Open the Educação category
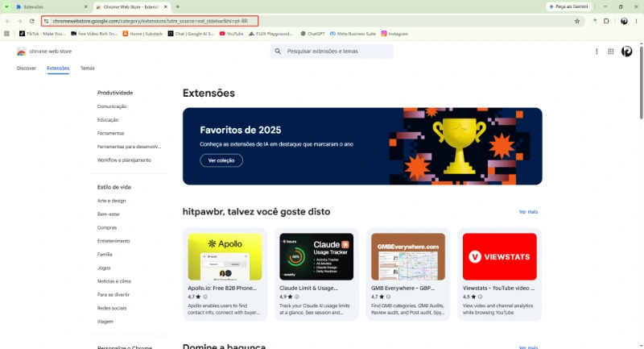 (x=108, y=120)
